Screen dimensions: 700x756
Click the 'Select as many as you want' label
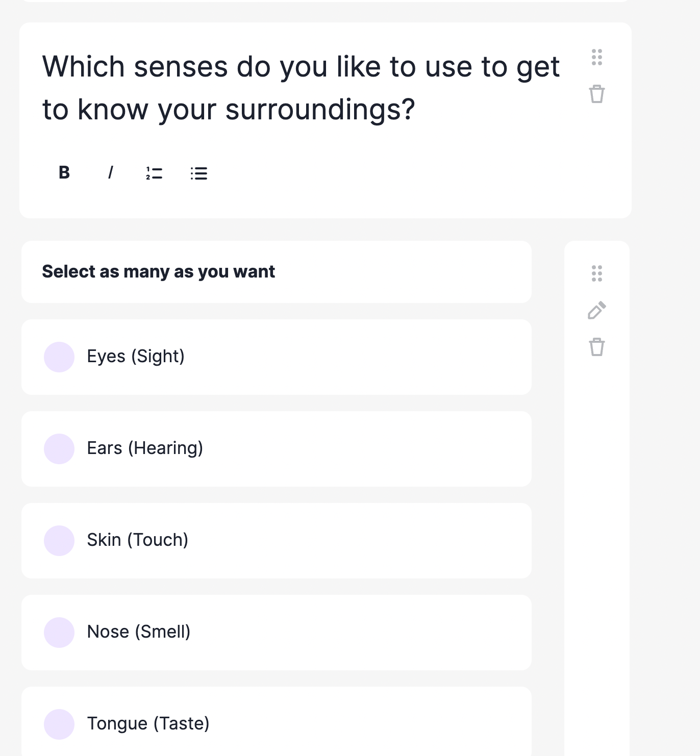coord(158,272)
